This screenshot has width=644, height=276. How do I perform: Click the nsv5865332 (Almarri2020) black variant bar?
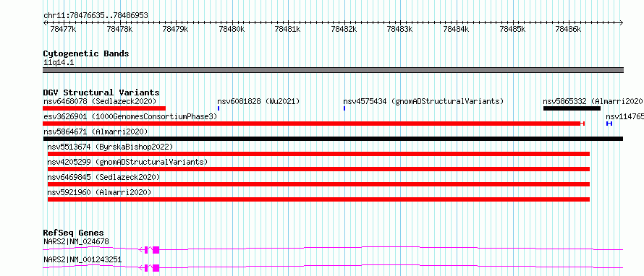click(x=572, y=108)
